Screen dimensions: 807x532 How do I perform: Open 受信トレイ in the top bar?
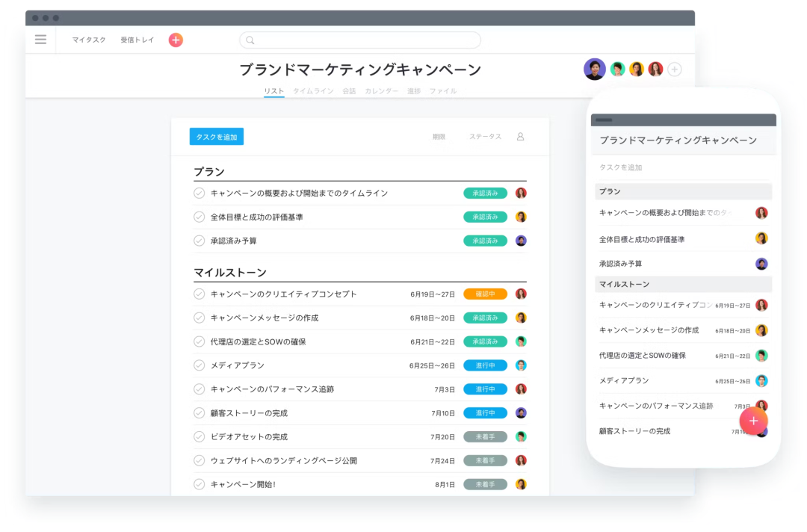coord(137,40)
